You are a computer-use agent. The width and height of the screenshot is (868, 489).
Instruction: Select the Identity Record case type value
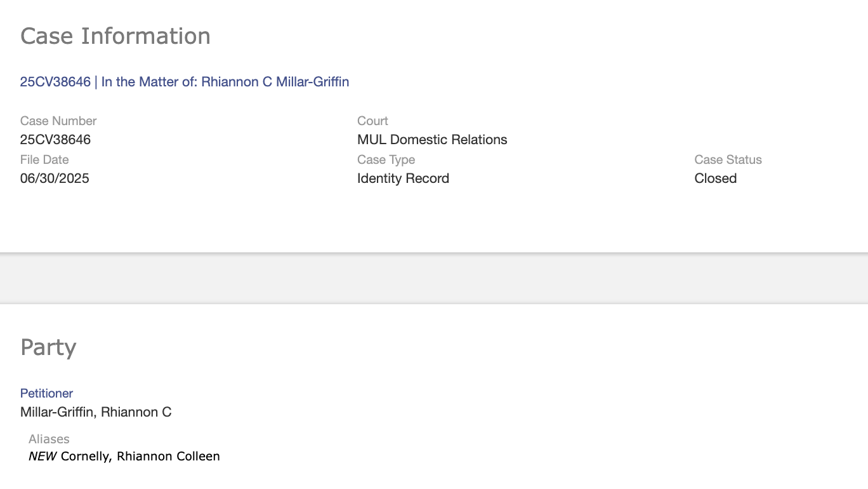pyautogui.click(x=403, y=178)
